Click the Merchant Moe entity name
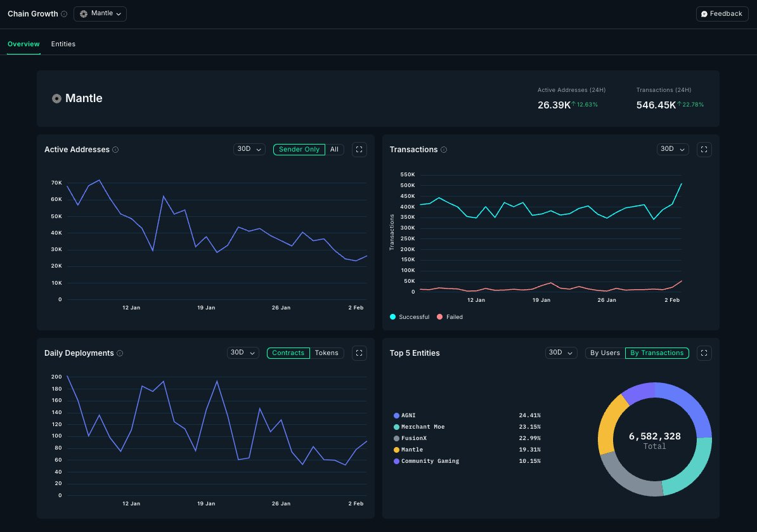Viewport: 757px width, 532px height. [423, 427]
